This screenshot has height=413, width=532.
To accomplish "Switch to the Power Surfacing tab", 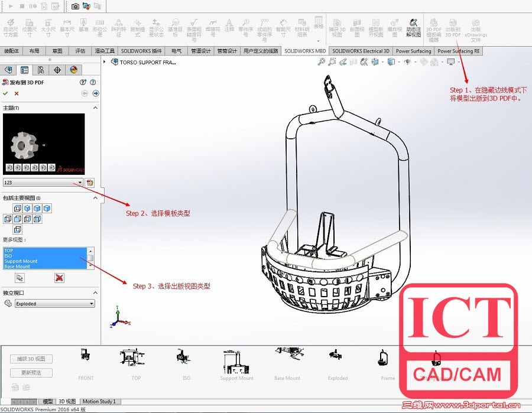I will [413, 51].
